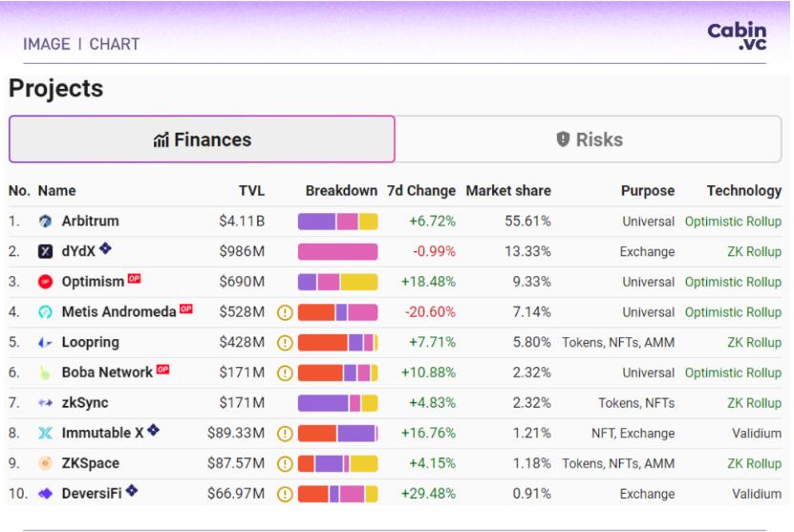This screenshot has width=794, height=532.
Task: Sort by the 7d Change column header
Action: click(420, 191)
